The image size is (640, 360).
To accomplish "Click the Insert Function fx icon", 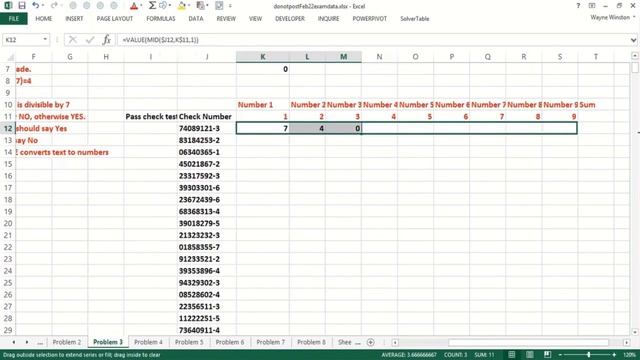I will [x=107, y=40].
